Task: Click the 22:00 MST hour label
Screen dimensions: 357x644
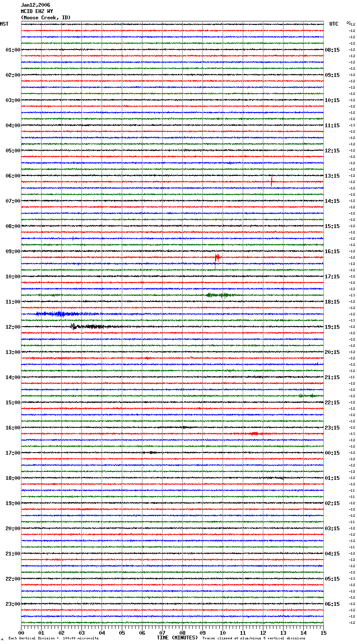Action: pyautogui.click(x=13, y=579)
